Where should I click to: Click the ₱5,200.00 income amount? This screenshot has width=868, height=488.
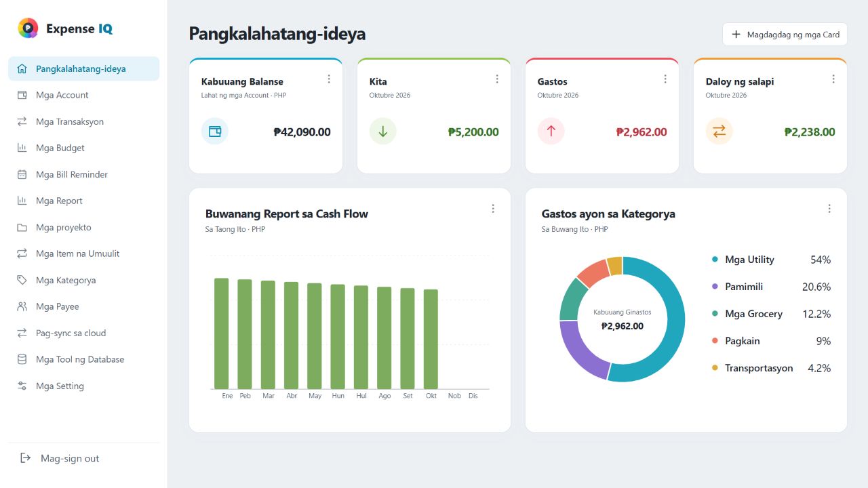click(x=473, y=132)
